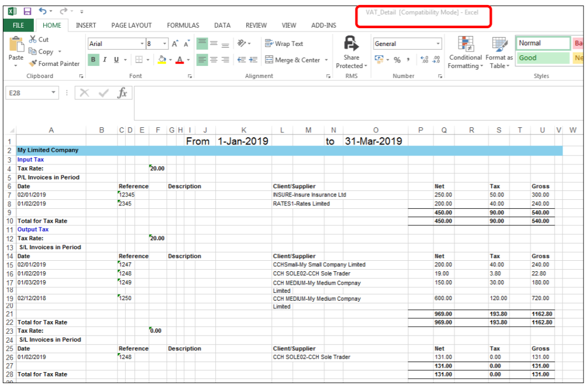The image size is (588, 387).
Task: Open the Name Box dropdown arrow
Action: [x=54, y=92]
